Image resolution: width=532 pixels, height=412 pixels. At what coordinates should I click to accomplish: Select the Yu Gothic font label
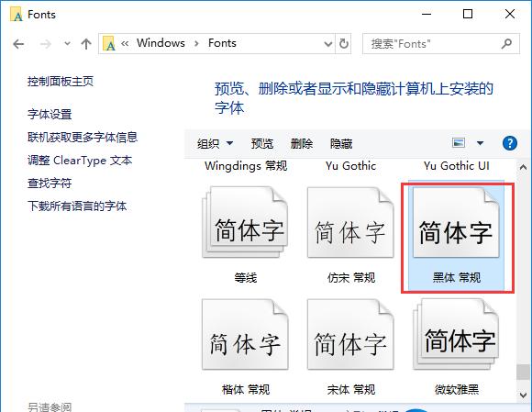350,165
